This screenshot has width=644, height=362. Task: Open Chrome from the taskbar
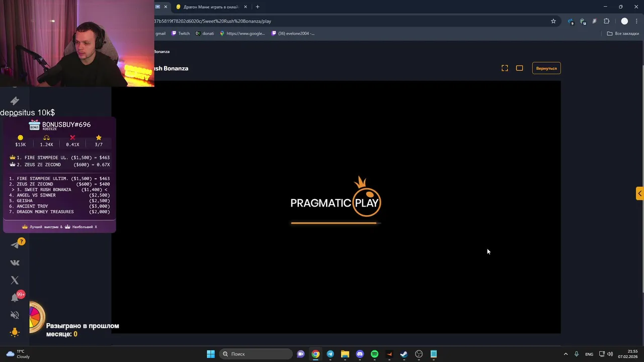[315, 354]
